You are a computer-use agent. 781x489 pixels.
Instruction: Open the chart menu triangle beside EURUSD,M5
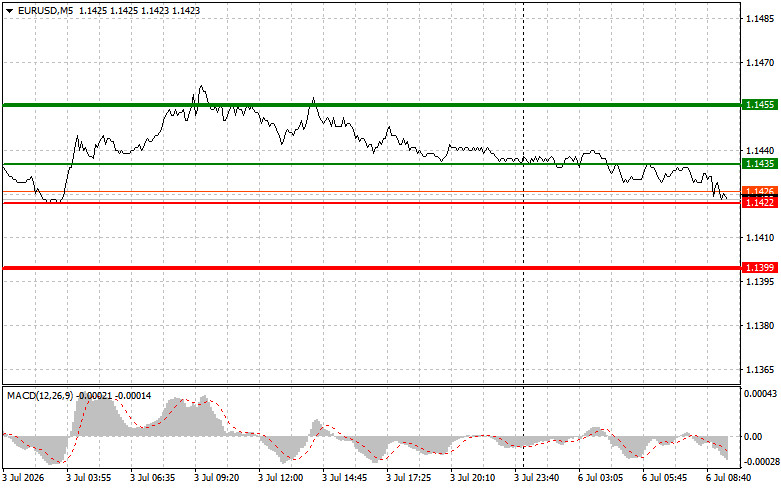point(9,10)
